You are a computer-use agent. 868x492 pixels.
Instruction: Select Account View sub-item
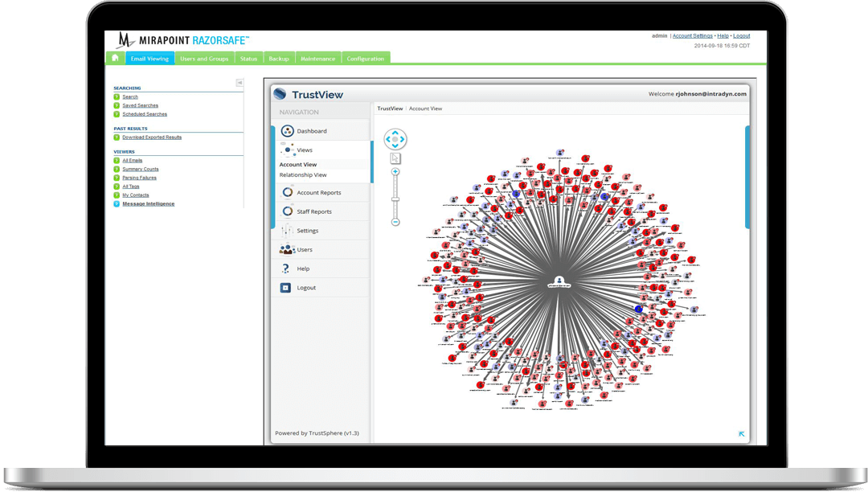tap(298, 165)
